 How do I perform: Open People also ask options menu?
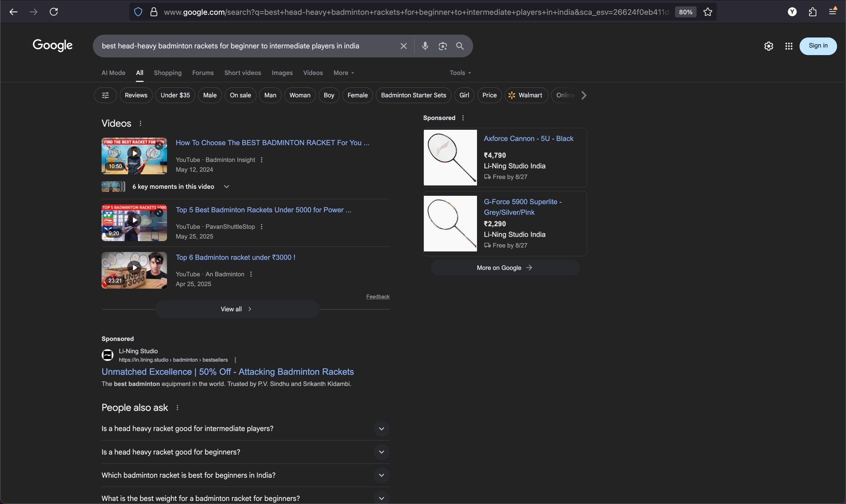click(177, 408)
